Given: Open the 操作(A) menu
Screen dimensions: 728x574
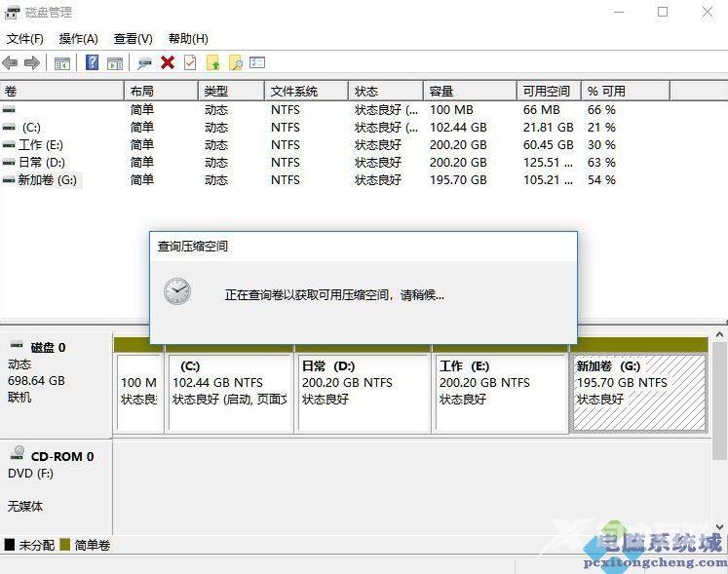Looking at the screenshot, I should click(79, 39).
